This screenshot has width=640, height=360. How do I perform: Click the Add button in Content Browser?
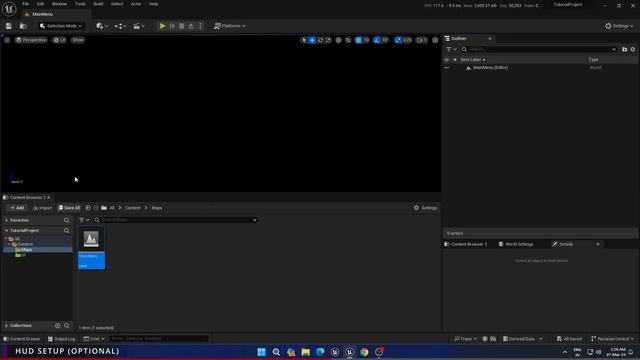click(x=17, y=208)
